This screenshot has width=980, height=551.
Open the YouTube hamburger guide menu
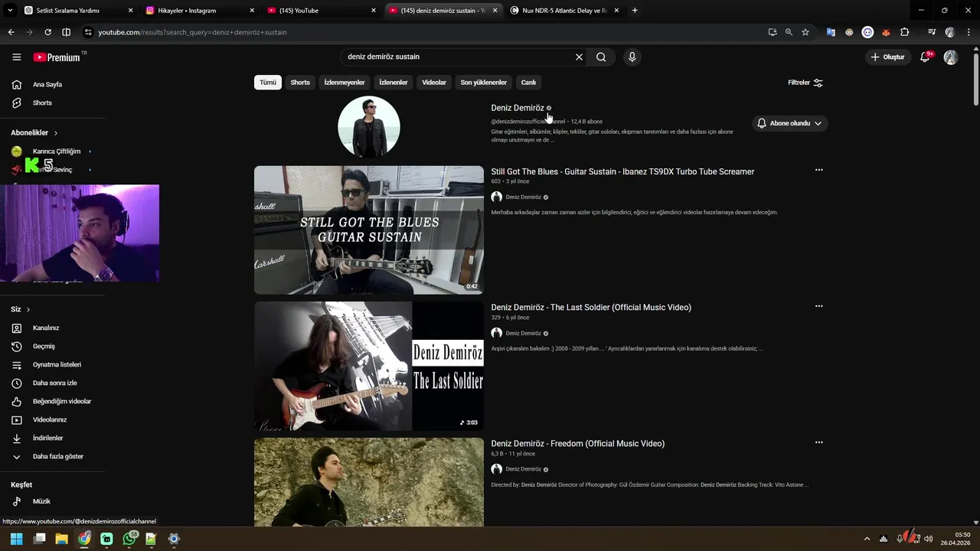[16, 57]
